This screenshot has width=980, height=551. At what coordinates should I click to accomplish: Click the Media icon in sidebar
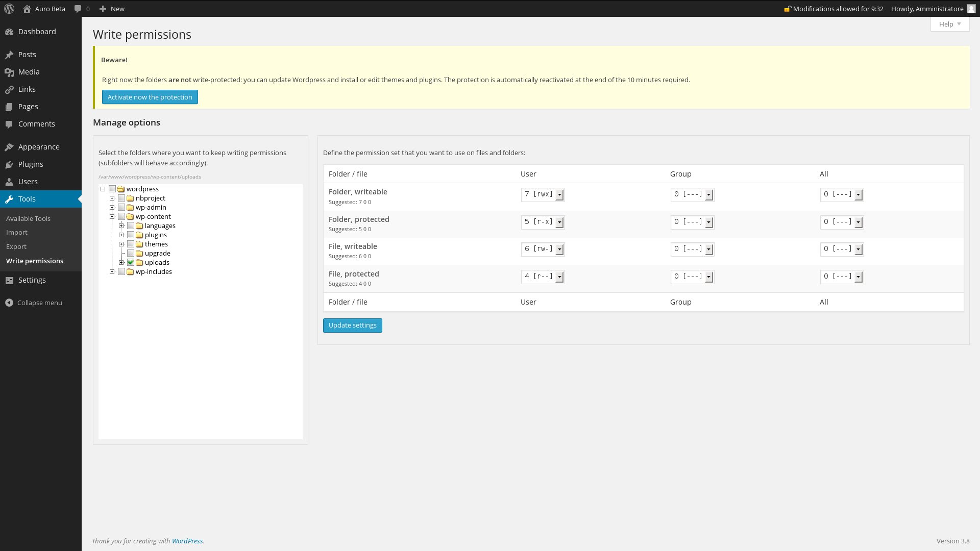coord(9,72)
